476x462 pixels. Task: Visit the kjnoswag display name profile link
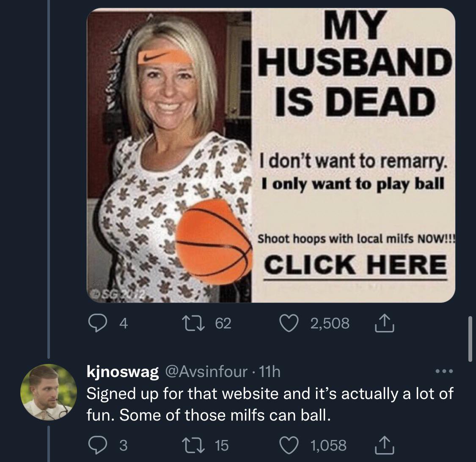pos(123,372)
